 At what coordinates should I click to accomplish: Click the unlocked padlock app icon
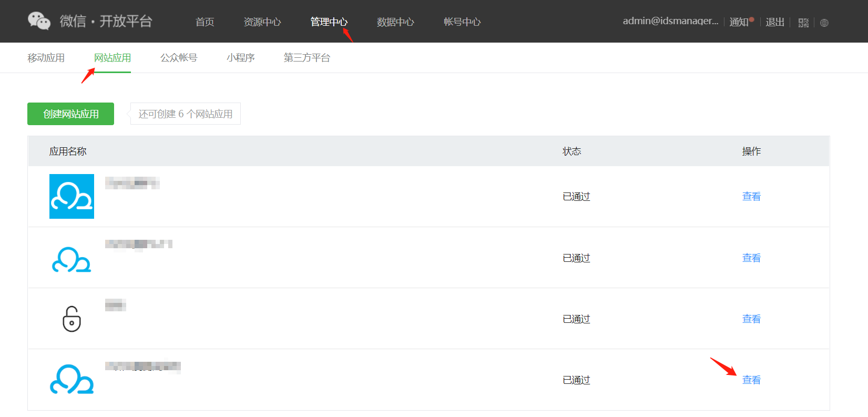[x=72, y=319]
